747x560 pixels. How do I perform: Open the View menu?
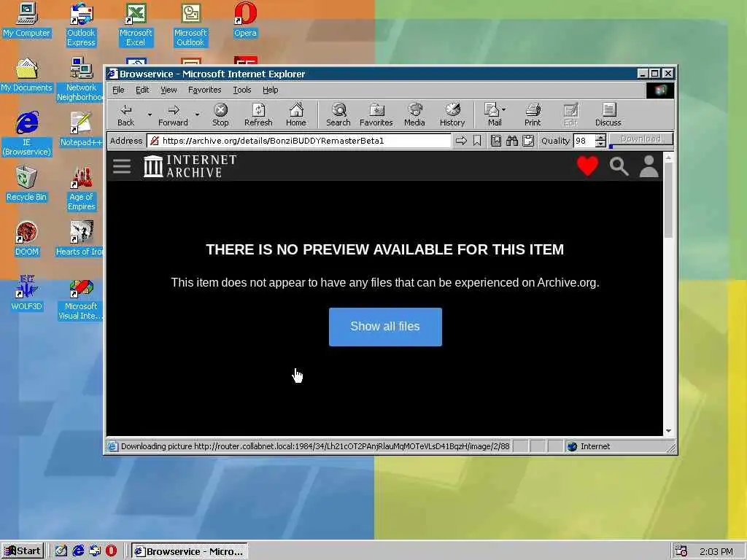169,90
